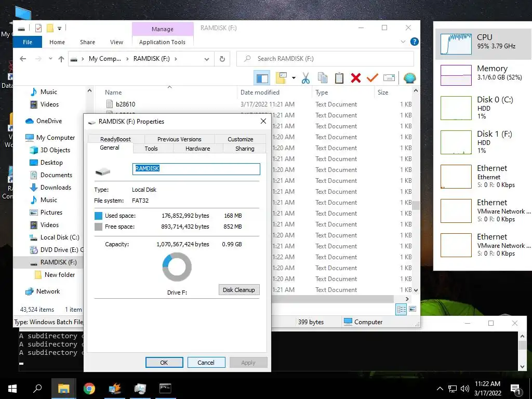Select the Tools tab in Properties
Image resolution: width=532 pixels, height=399 pixels.
[151, 149]
